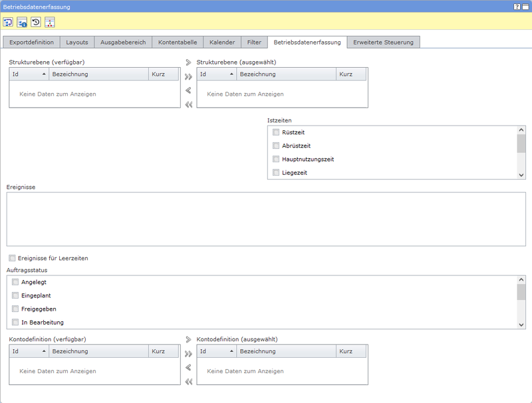Tick the Freigegeben order status checkbox
The image size is (532, 403).
[x=15, y=309]
